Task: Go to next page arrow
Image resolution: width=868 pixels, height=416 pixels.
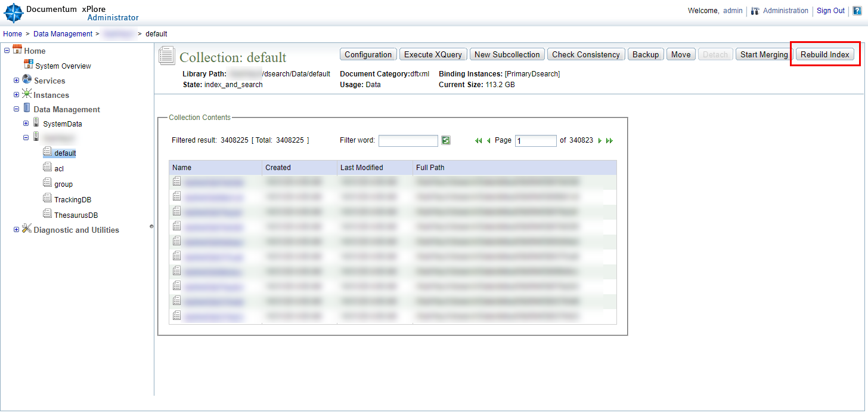Action: [600, 141]
